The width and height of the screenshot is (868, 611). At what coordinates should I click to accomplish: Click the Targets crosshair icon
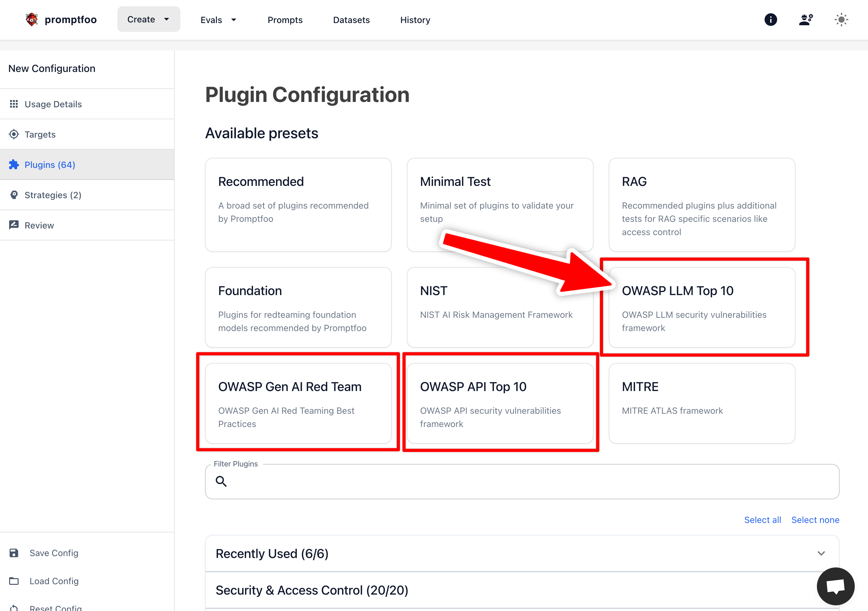(x=14, y=134)
